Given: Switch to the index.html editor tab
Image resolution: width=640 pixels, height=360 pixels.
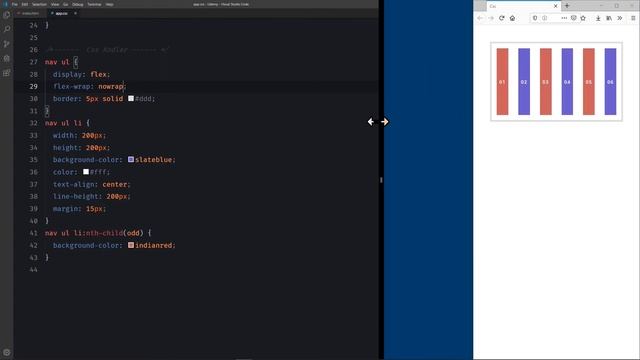Looking at the screenshot, I should [x=31, y=13].
